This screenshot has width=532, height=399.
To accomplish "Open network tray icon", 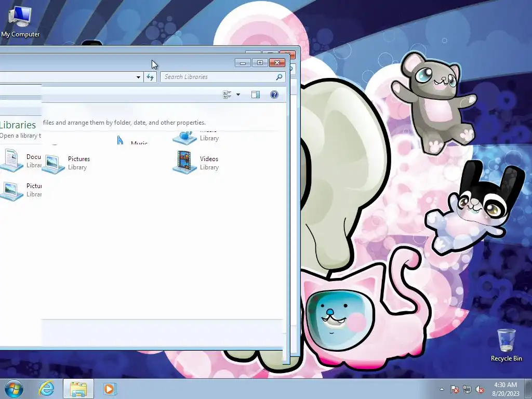I will pyautogui.click(x=467, y=389).
